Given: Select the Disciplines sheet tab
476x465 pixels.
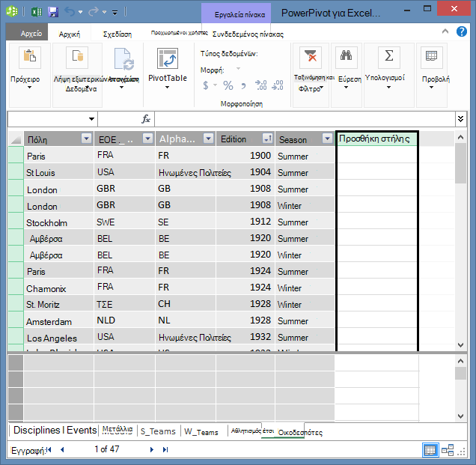Looking at the screenshot, I should point(37,430).
